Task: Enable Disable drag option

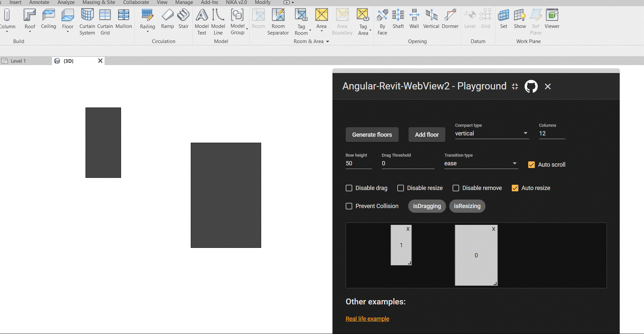Action: 349,188
